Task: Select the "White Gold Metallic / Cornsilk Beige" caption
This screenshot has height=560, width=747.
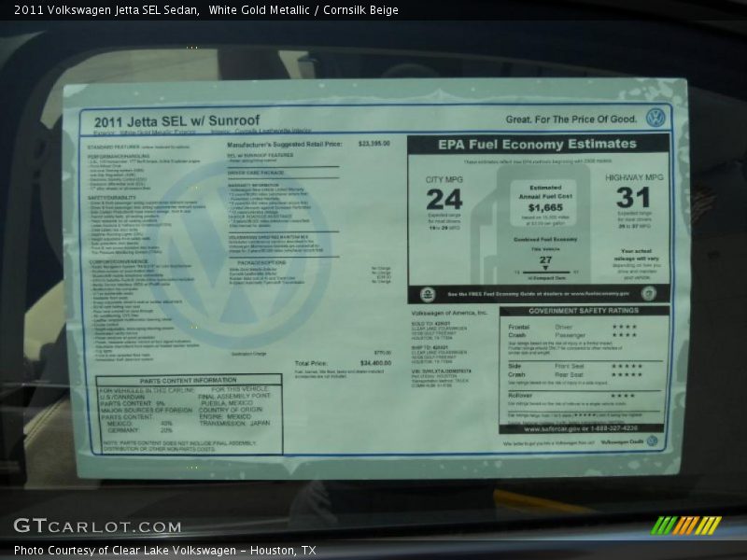Action: click(x=303, y=10)
